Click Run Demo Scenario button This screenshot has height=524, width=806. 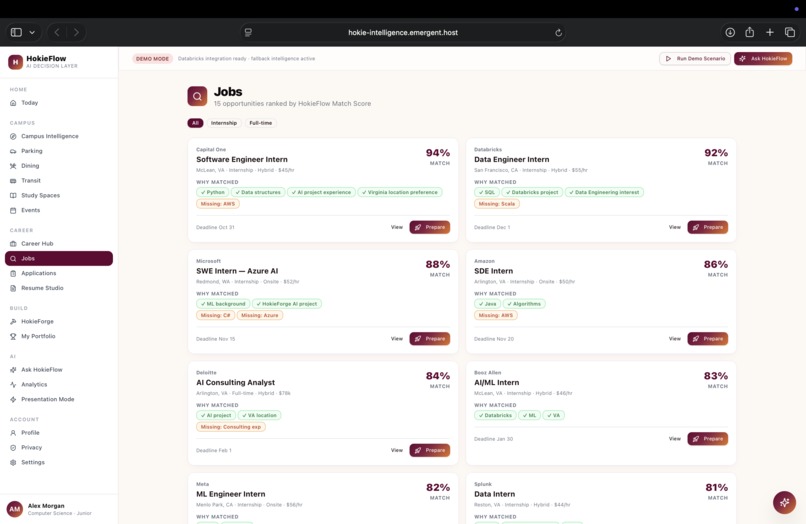[x=695, y=59]
